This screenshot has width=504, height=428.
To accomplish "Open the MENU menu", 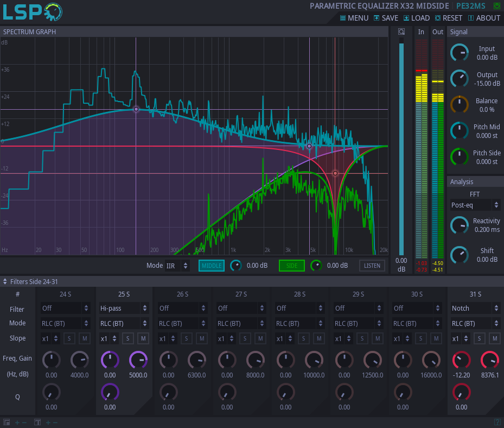I will [354, 18].
